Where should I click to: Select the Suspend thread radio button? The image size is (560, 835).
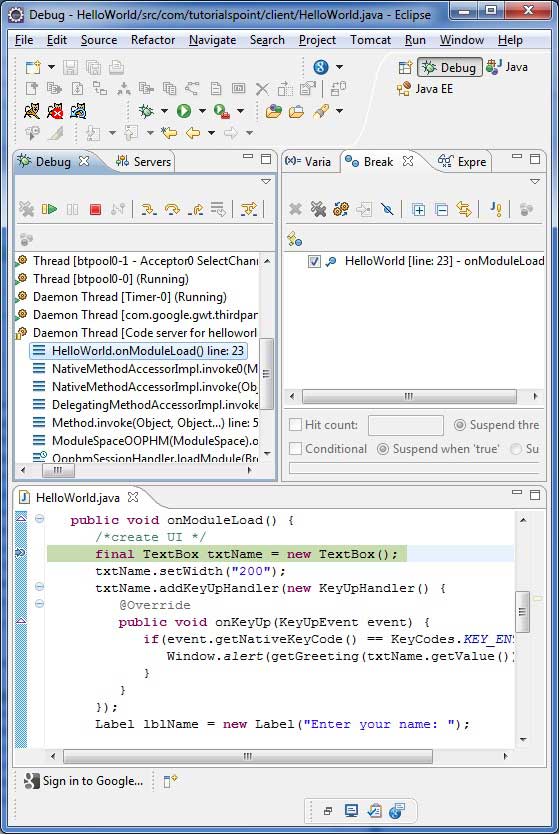pos(459,425)
